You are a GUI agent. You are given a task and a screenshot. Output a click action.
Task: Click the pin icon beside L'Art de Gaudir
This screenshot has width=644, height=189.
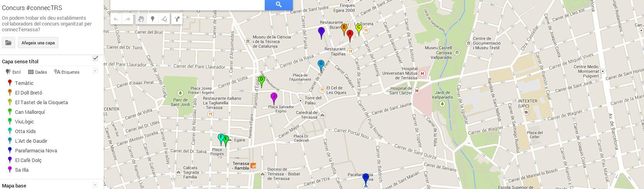point(10,141)
